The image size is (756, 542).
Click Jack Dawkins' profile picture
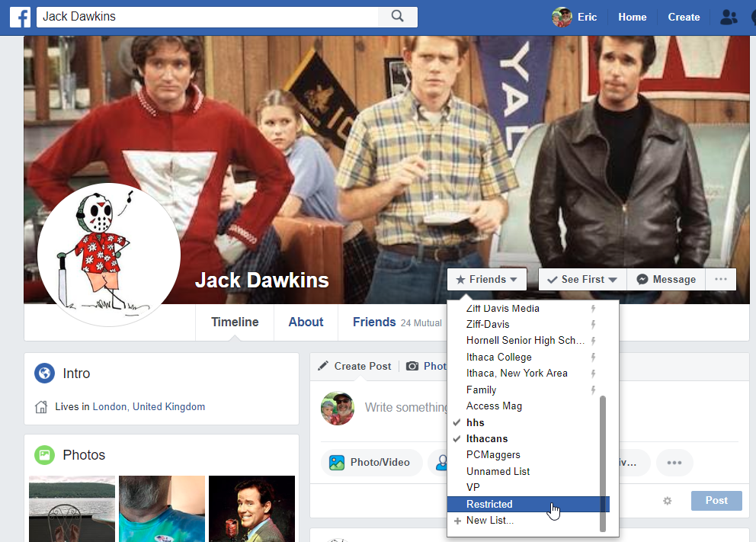[109, 255]
